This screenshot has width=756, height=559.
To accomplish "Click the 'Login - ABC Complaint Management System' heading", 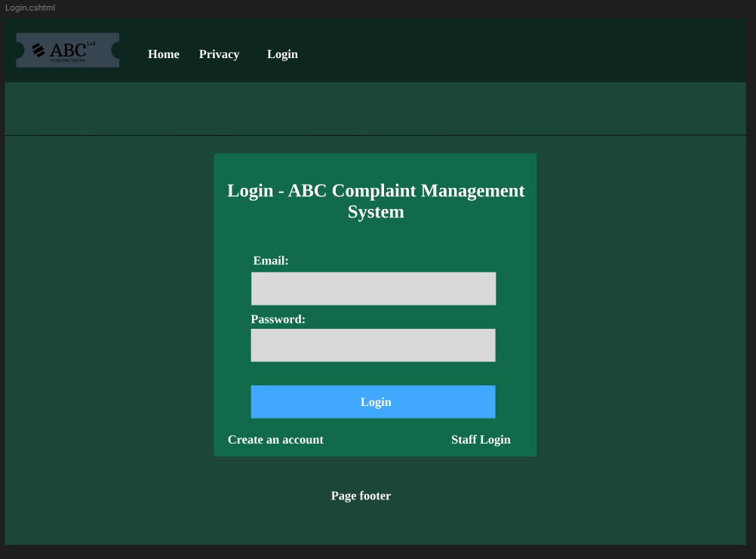I will click(x=376, y=201).
